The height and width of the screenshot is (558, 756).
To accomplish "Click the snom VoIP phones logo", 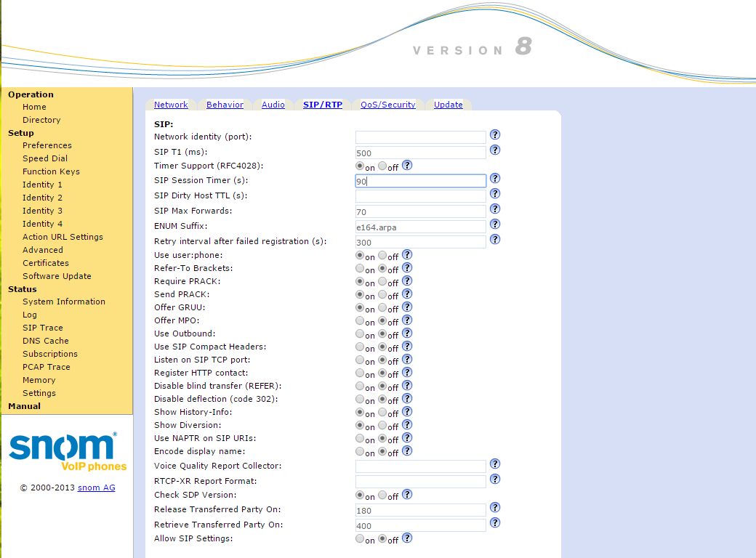I will click(68, 452).
